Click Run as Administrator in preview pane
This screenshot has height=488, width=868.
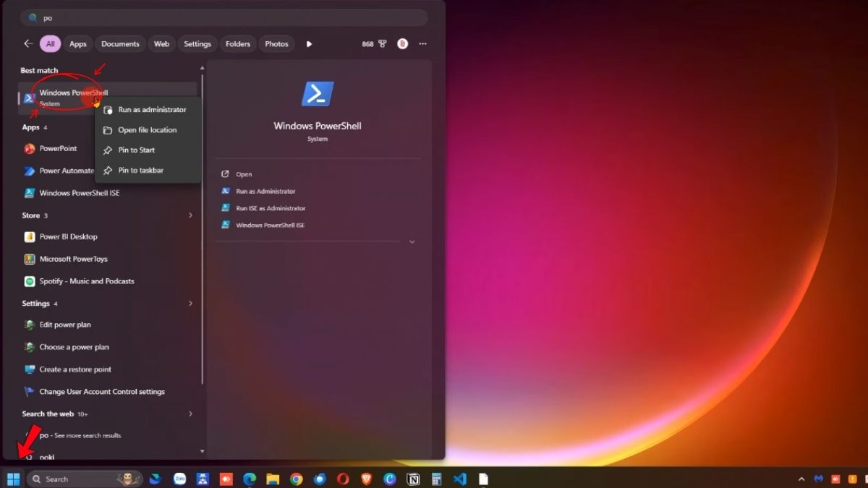pyautogui.click(x=265, y=191)
